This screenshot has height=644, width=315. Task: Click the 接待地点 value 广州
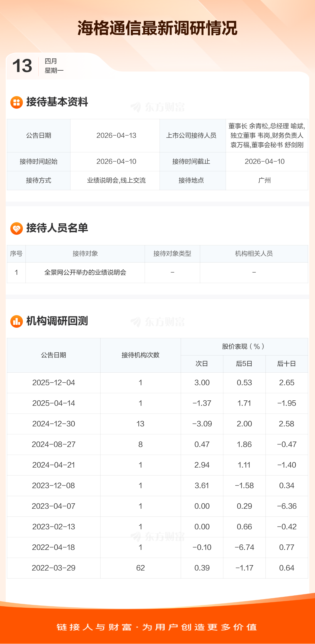click(264, 180)
